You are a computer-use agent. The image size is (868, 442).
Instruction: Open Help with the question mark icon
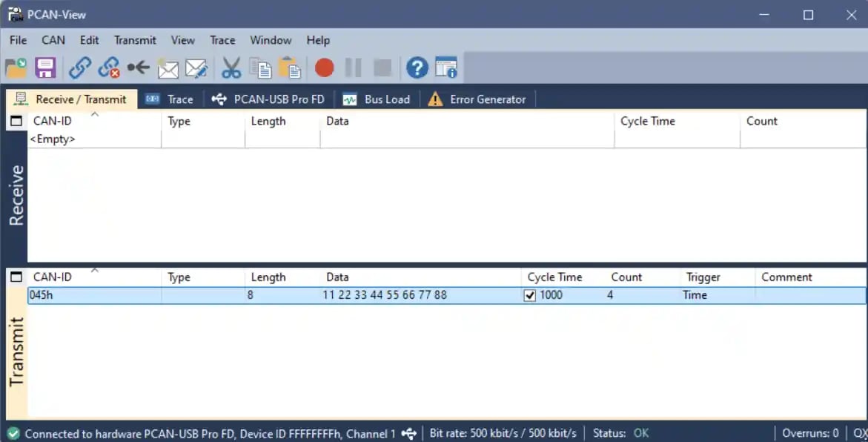tap(417, 68)
